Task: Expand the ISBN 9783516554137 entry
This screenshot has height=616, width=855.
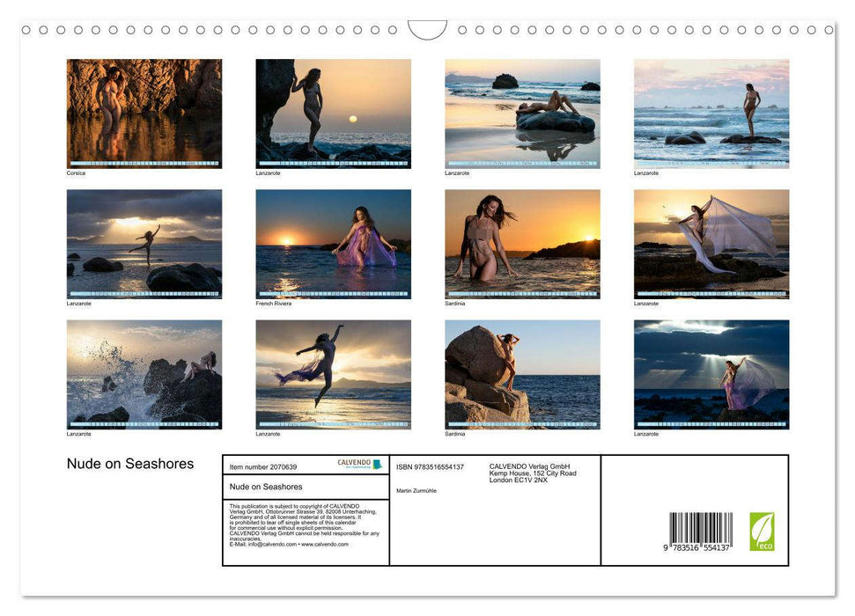Action: [428, 466]
